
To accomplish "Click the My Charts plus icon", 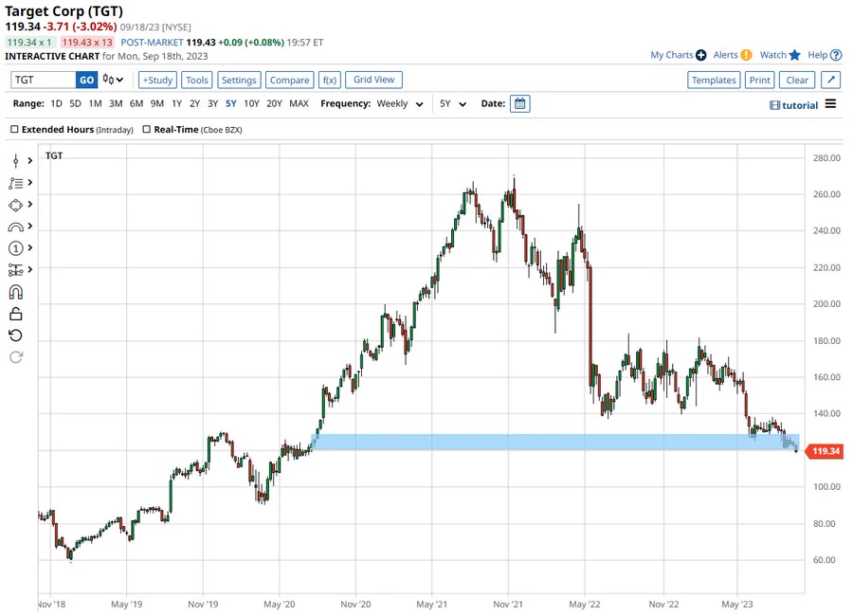I will pos(701,55).
